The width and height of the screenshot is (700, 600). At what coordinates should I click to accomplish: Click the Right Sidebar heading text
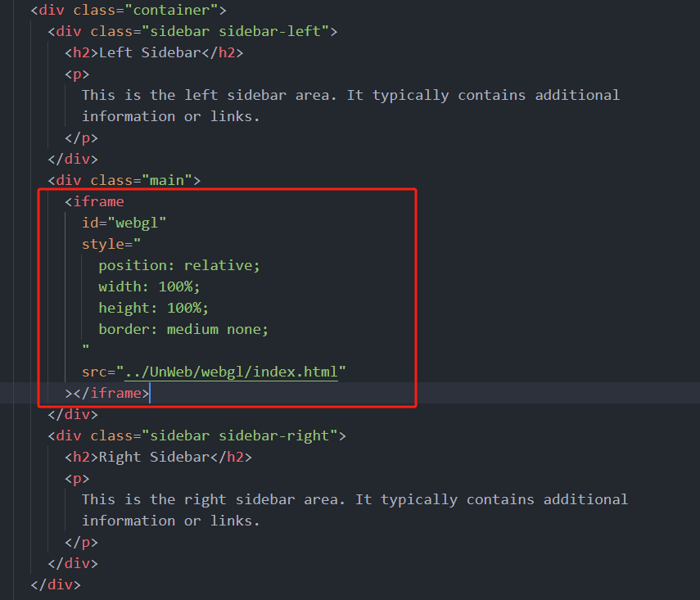pyautogui.click(x=153, y=457)
